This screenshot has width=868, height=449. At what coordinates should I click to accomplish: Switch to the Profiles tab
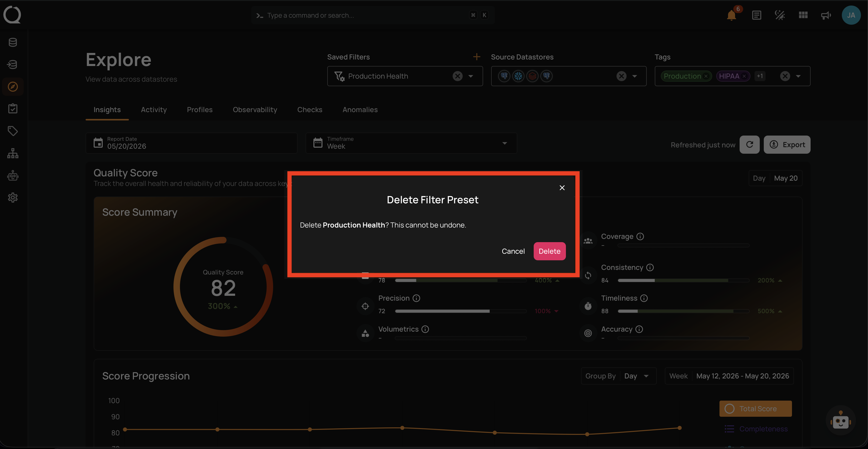click(x=200, y=110)
